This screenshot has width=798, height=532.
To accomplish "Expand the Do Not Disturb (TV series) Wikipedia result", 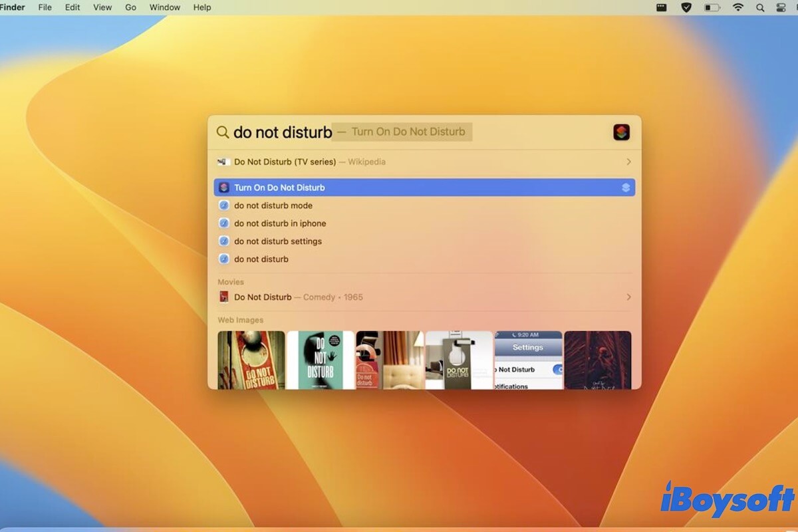I will point(628,162).
